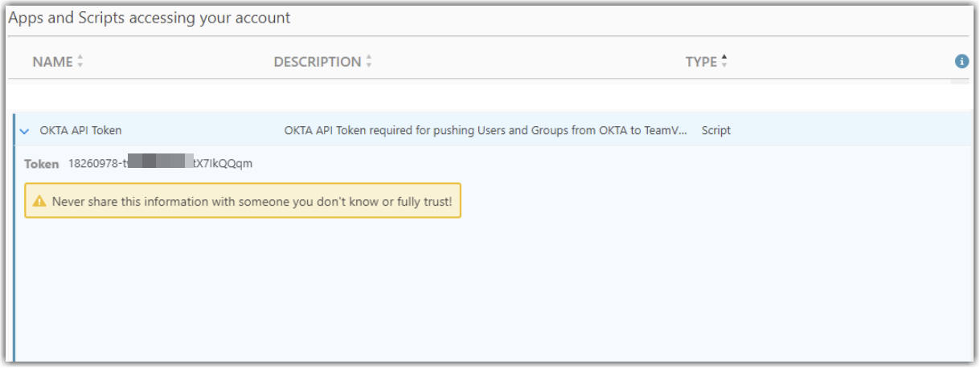The width and height of the screenshot is (980, 368).
Task: Click the empty area below the warning
Action: [482, 289]
